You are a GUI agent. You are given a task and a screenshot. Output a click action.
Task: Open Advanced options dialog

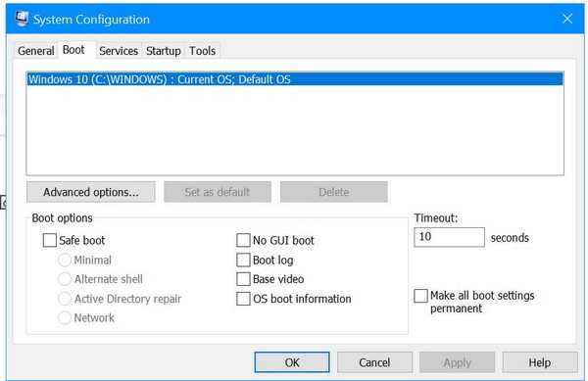pyautogui.click(x=91, y=192)
